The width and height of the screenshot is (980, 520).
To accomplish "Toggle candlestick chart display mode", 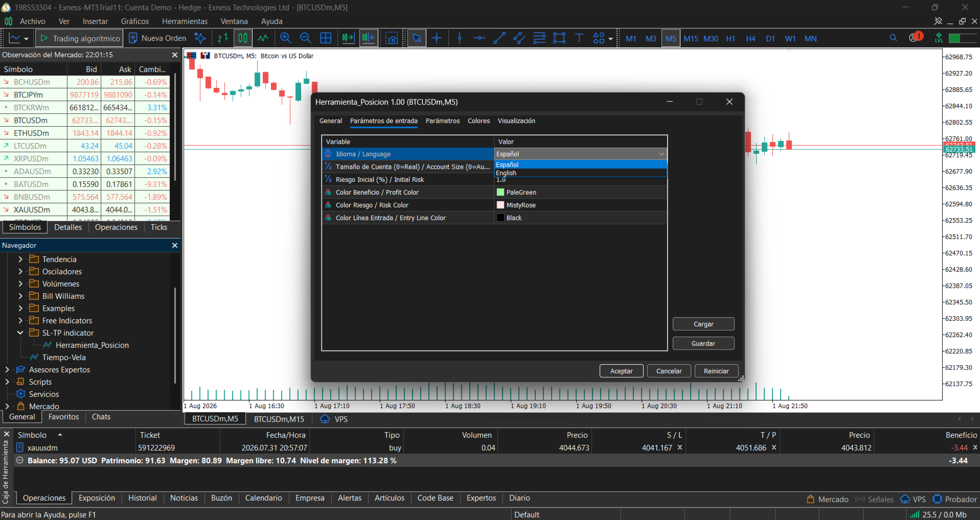I will [243, 38].
